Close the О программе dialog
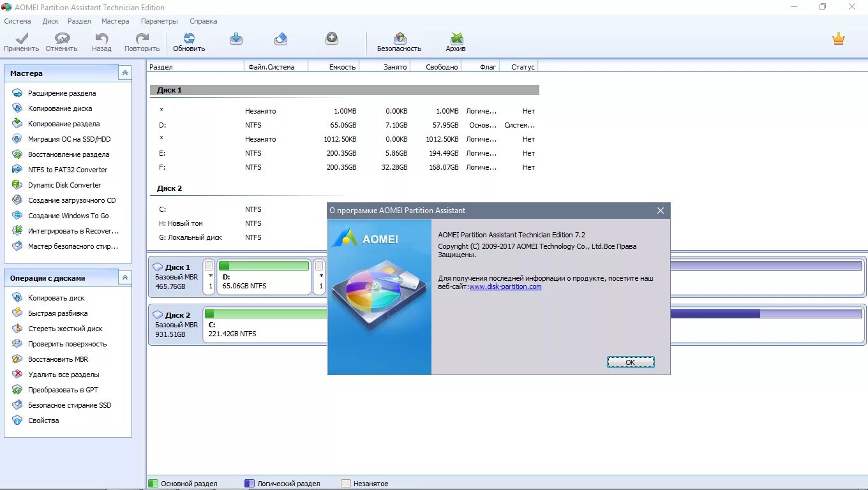 [661, 211]
